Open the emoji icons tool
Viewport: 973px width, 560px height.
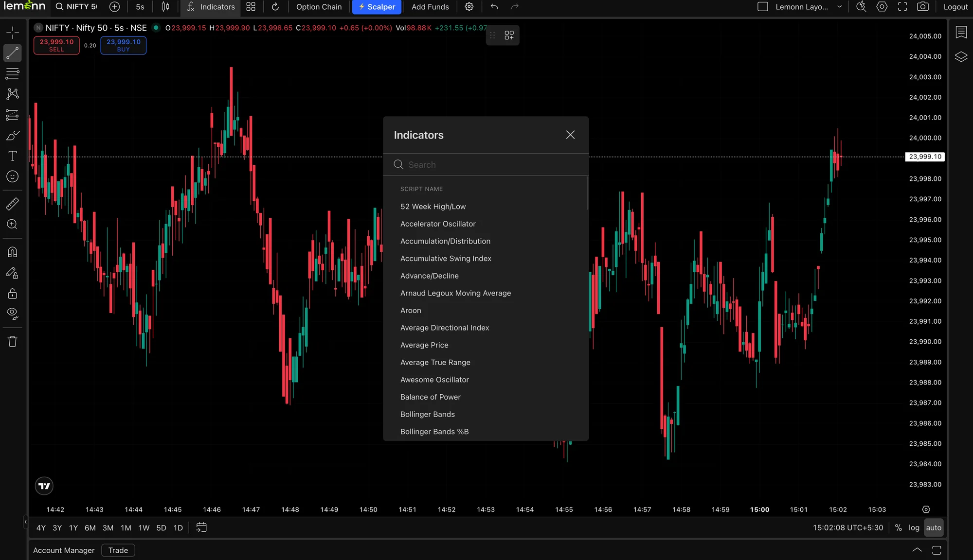[13, 176]
